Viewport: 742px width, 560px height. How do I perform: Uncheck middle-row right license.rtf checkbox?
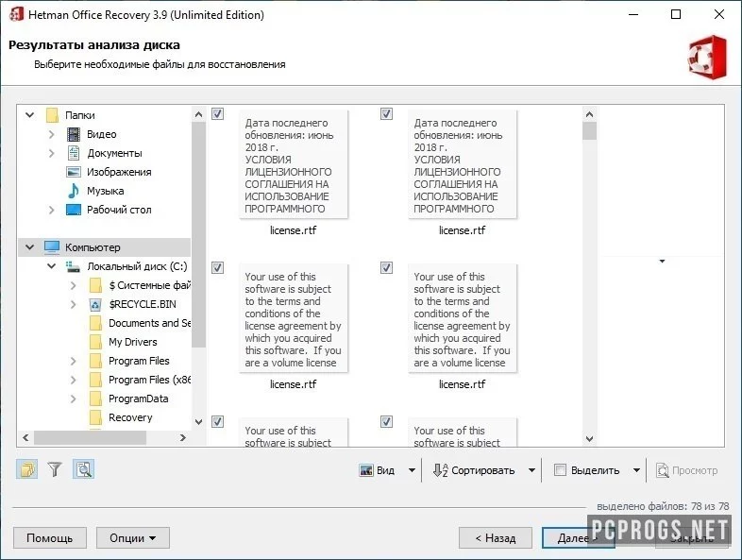(x=387, y=268)
